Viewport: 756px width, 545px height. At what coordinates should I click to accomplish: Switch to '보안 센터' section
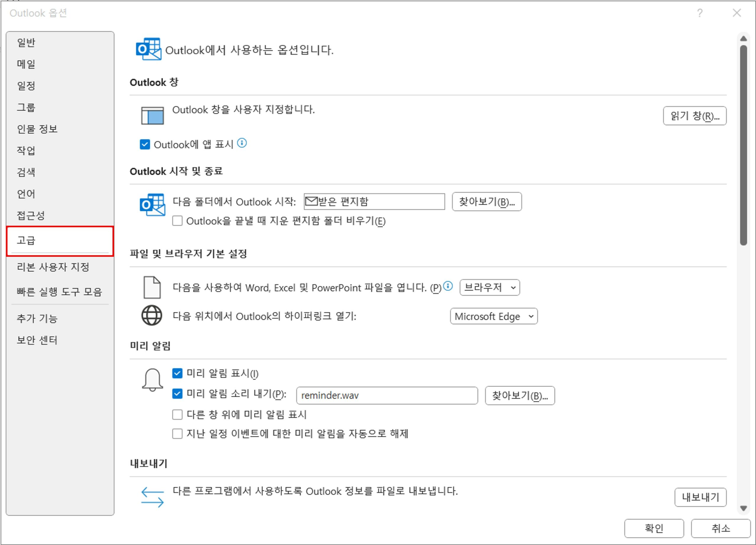tap(37, 340)
